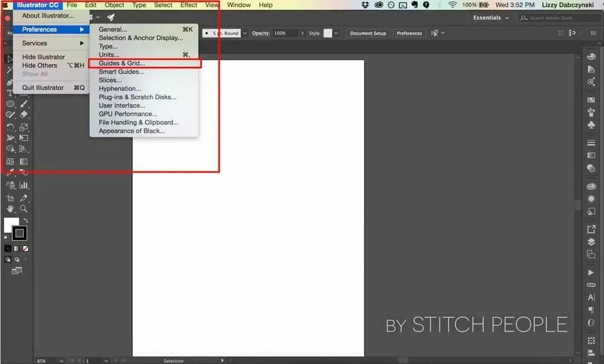Select the Ellipse tool
604x364 pixels.
tap(10, 104)
